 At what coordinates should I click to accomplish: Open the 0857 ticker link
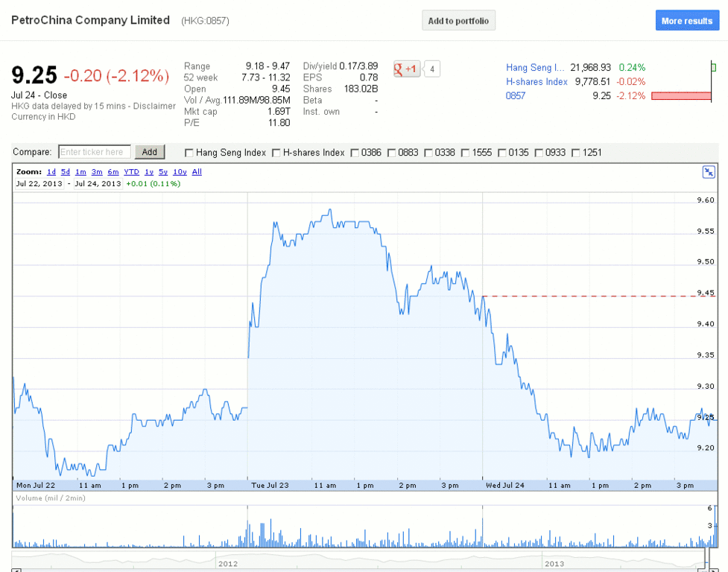pyautogui.click(x=516, y=96)
